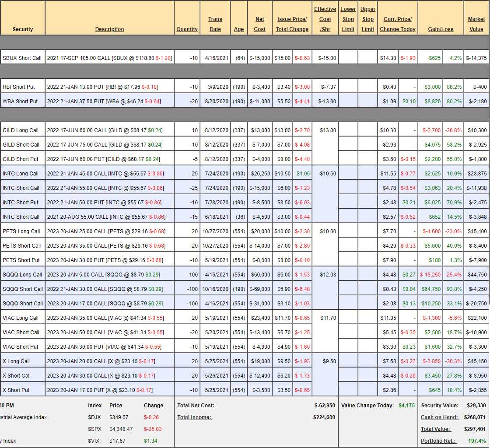Click the Net Cost column header

coord(259,24)
